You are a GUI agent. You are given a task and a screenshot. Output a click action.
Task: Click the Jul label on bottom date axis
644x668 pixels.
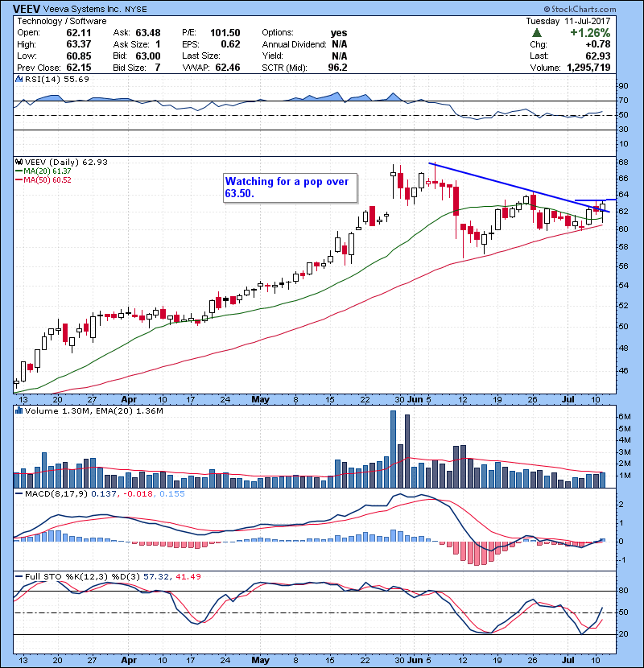pyautogui.click(x=568, y=660)
